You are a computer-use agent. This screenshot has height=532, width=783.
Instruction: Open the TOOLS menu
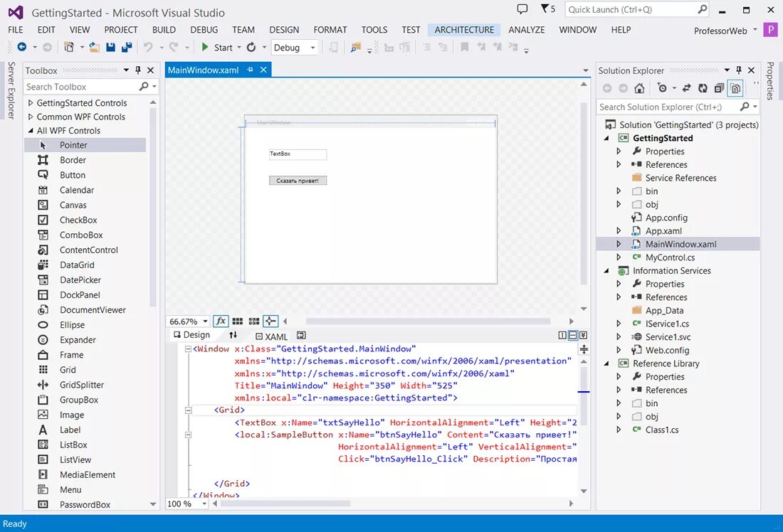point(374,29)
